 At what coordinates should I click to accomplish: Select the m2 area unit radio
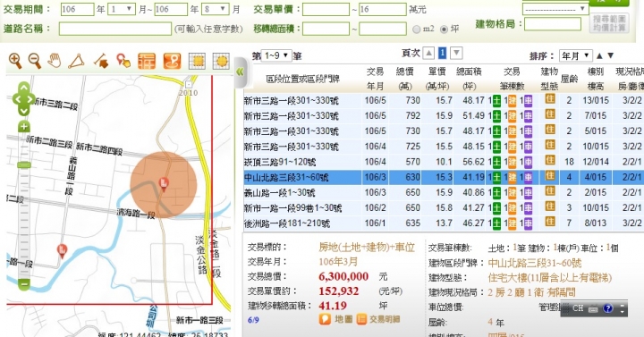pyautogui.click(x=417, y=29)
